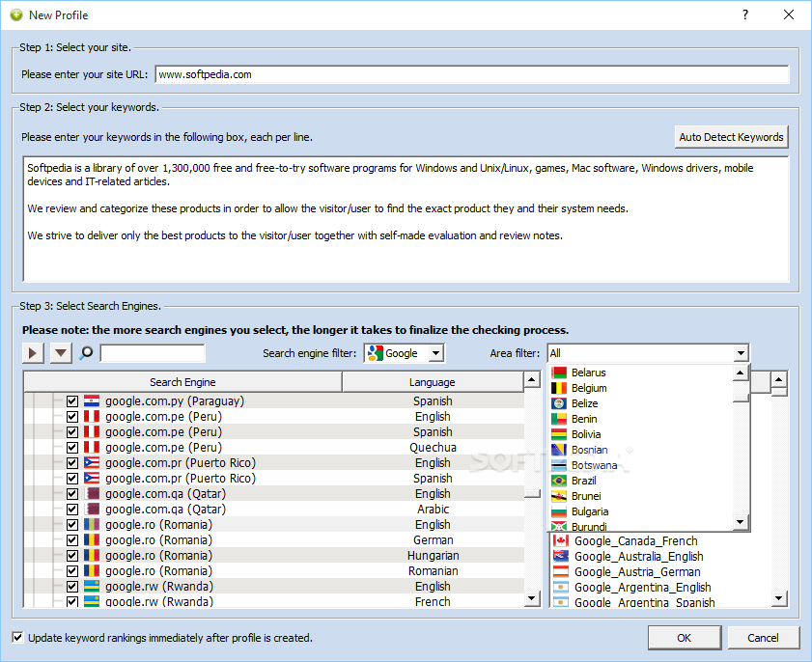Click scroll-down arrow of the area dropdown list
Viewport: 812px width, 662px height.
[x=741, y=522]
